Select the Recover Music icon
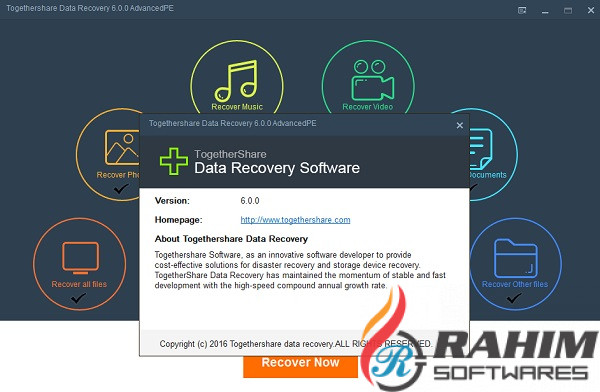Screen dimensions: 600x392 236,81
